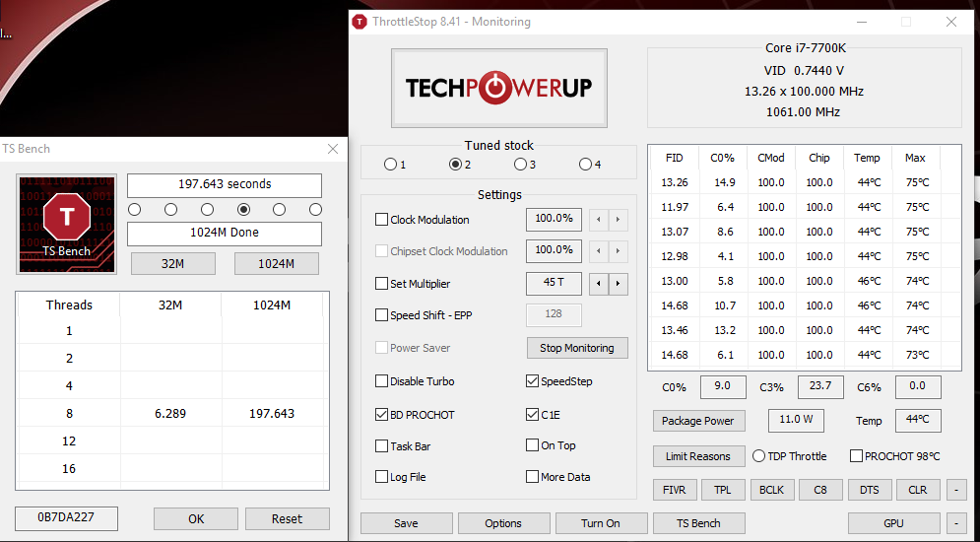Click the right arrow beside Chipset Clock Modulation
This screenshot has width=980, height=542.
click(x=619, y=251)
